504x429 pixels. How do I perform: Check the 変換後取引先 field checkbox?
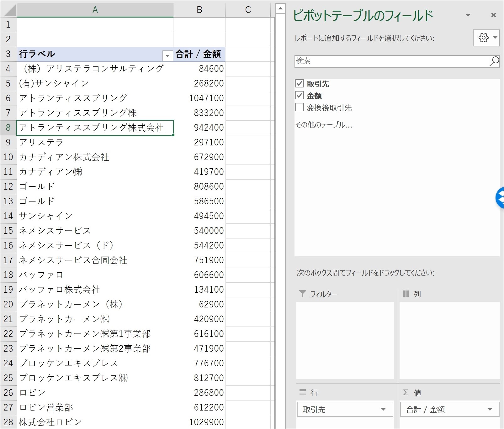click(300, 107)
